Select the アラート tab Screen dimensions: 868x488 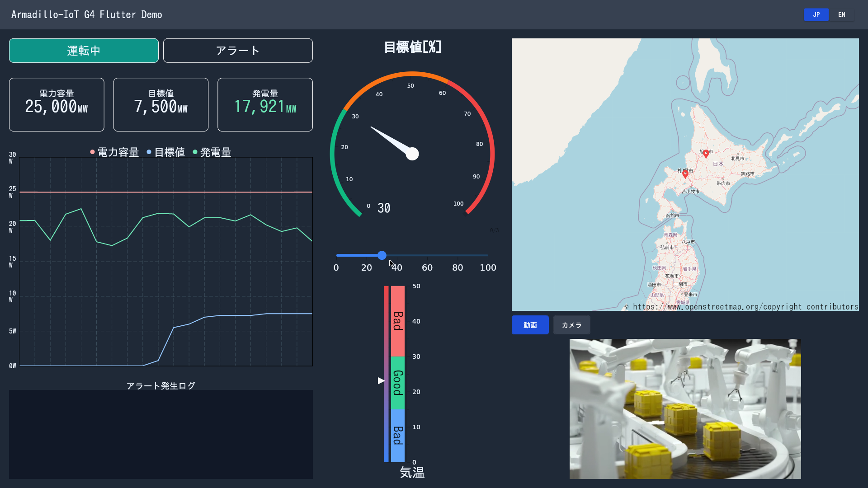click(238, 51)
